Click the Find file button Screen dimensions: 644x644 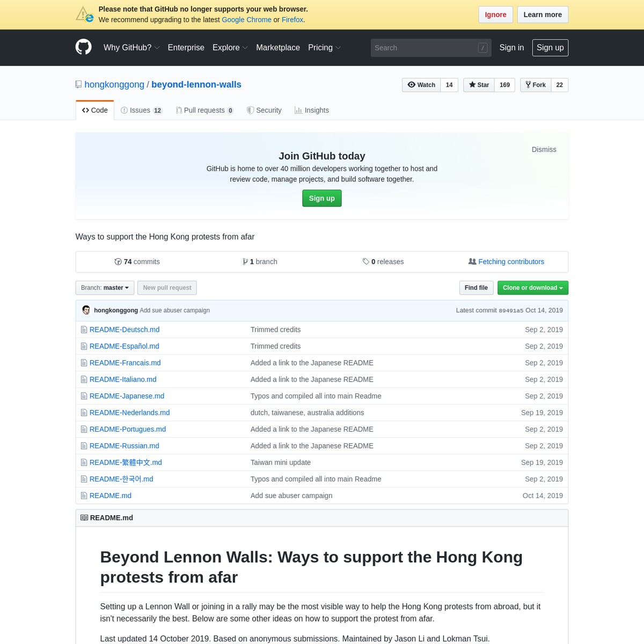[476, 288]
